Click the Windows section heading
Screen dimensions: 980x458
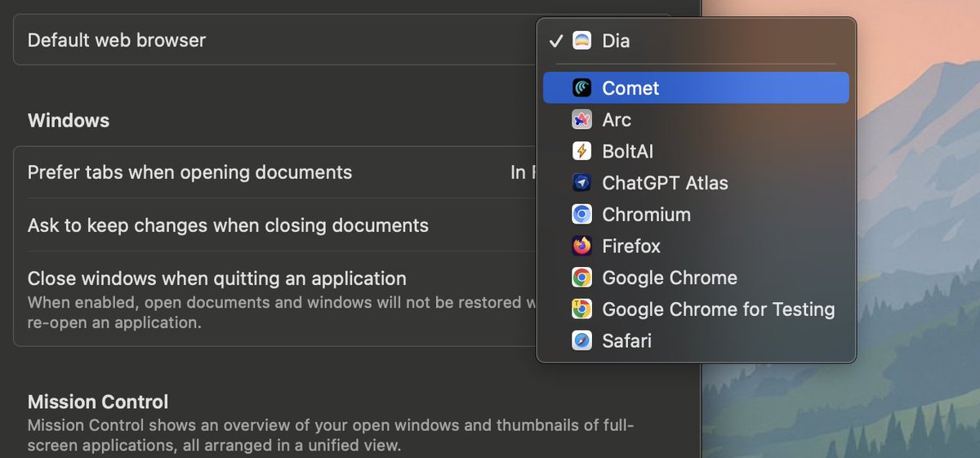(x=69, y=120)
